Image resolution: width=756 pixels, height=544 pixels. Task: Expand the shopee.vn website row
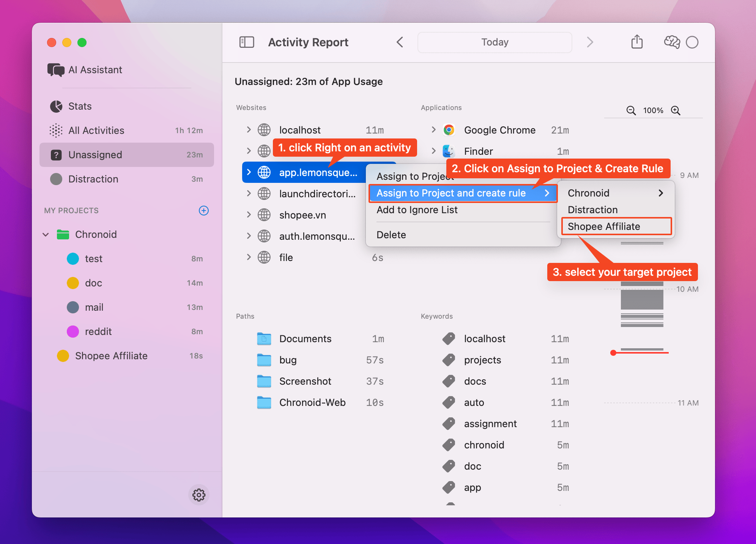click(x=249, y=215)
